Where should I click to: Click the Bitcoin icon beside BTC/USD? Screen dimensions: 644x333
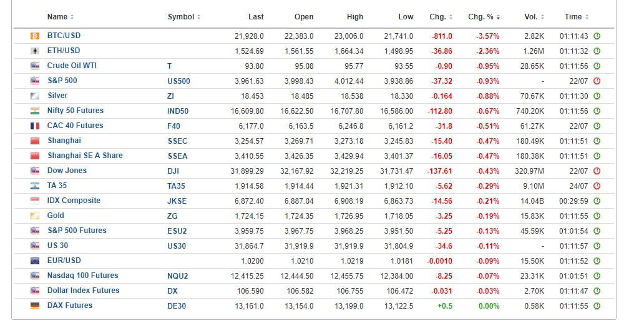pos(35,36)
